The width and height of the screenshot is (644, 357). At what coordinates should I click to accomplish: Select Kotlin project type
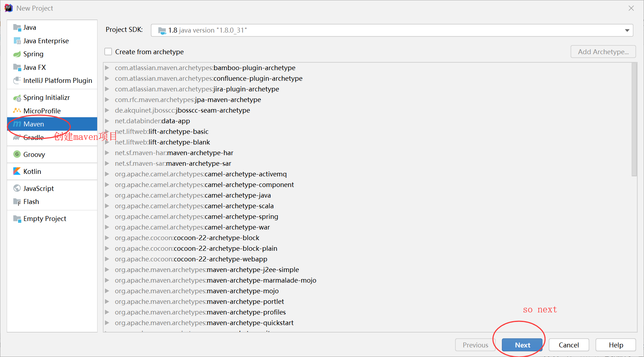pos(52,171)
